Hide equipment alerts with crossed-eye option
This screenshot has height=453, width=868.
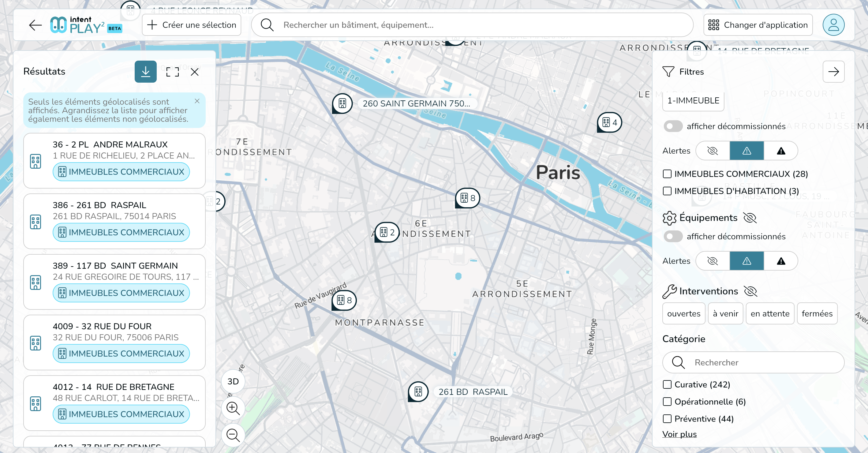[713, 261]
